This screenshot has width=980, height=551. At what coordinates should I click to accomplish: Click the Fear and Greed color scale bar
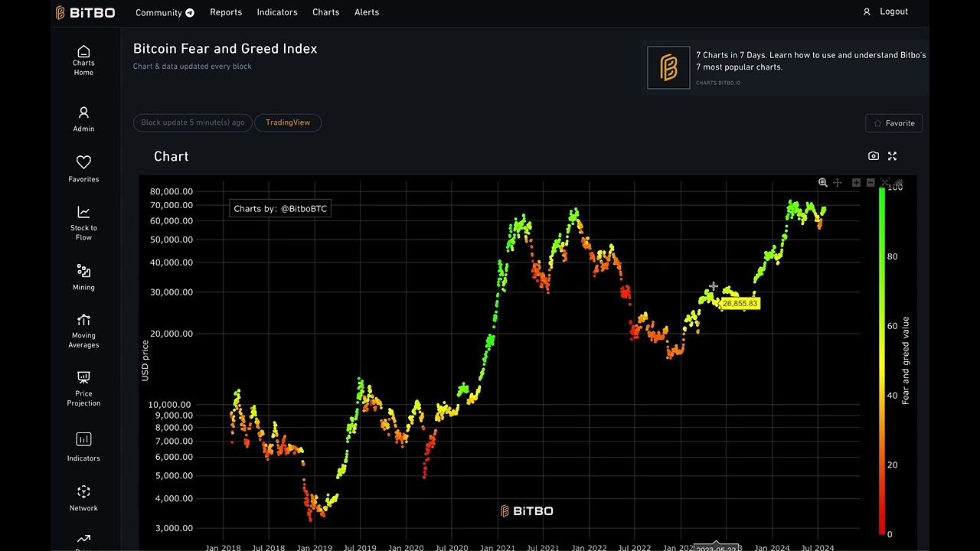[x=882, y=360]
